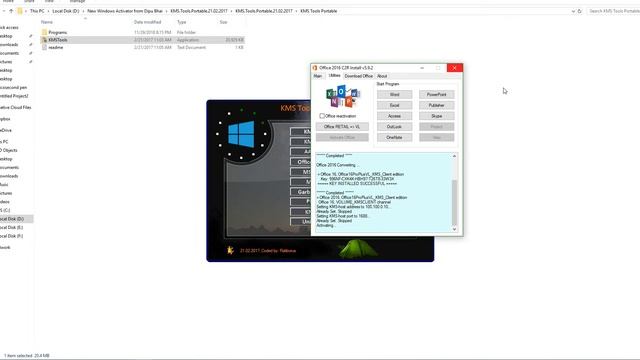This screenshot has height=360, width=640.
Task: Click New Windows Activator breadcrumb segment
Action: pyautogui.click(x=125, y=11)
